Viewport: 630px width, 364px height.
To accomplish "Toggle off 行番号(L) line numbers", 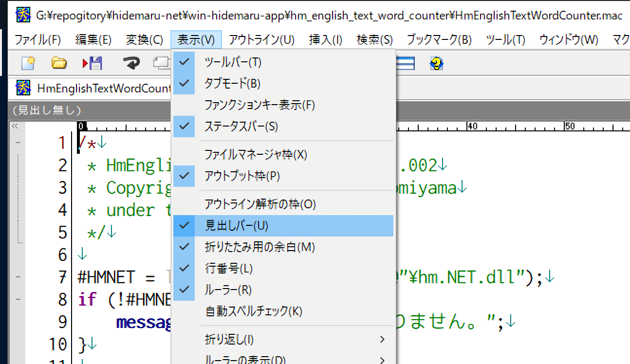I will click(229, 269).
